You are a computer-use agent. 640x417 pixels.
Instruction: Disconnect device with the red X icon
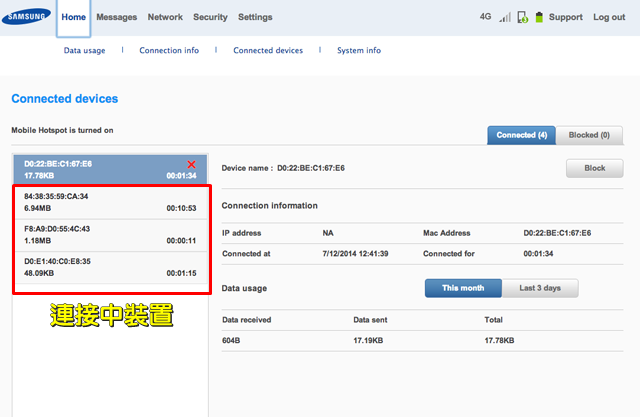pyautogui.click(x=191, y=164)
